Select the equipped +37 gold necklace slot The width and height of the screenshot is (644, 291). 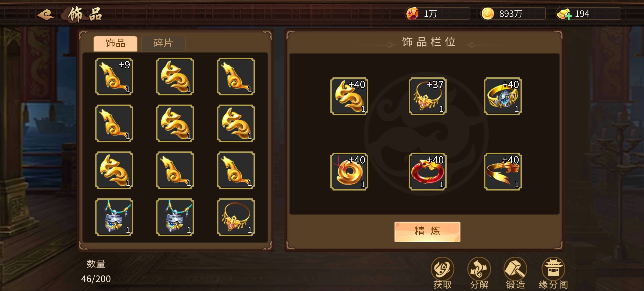tap(427, 96)
